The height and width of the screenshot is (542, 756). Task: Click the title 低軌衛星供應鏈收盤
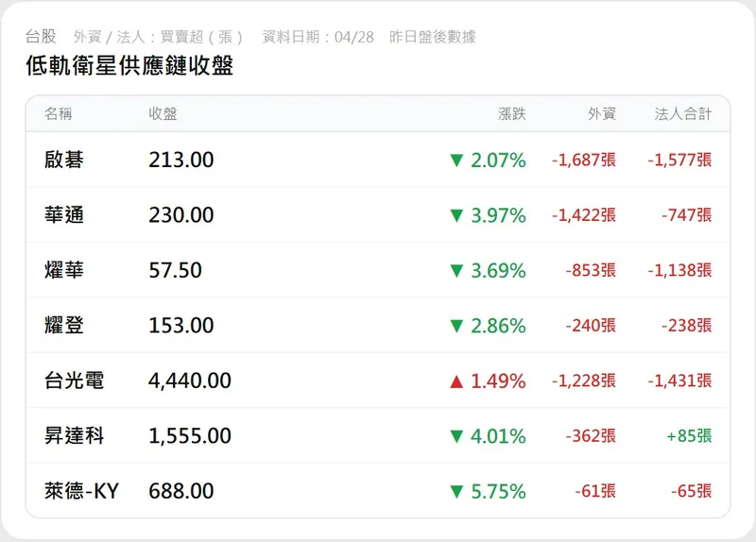click(x=129, y=66)
